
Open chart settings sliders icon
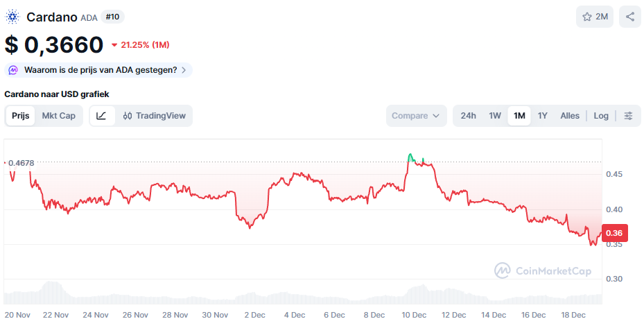pyautogui.click(x=628, y=116)
